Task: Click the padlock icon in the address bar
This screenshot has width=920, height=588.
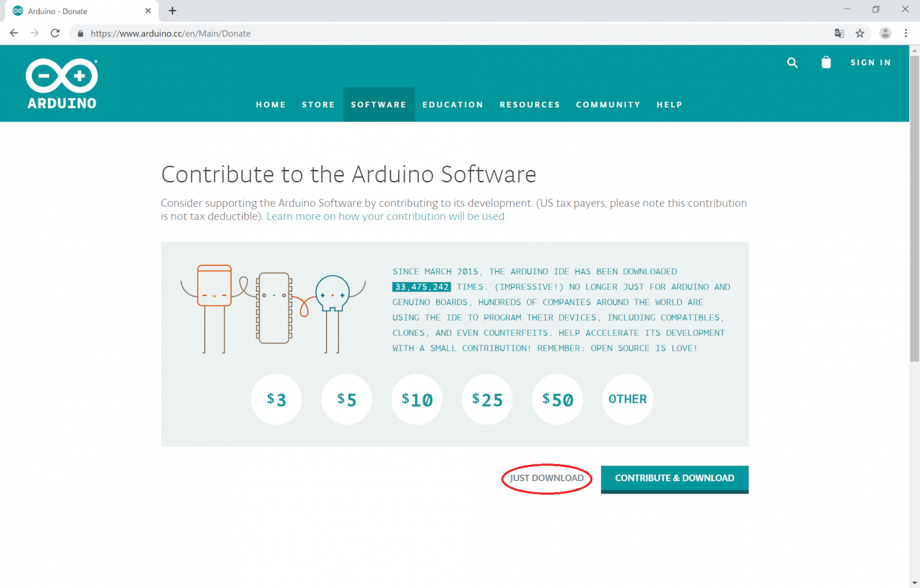Action: [80, 34]
